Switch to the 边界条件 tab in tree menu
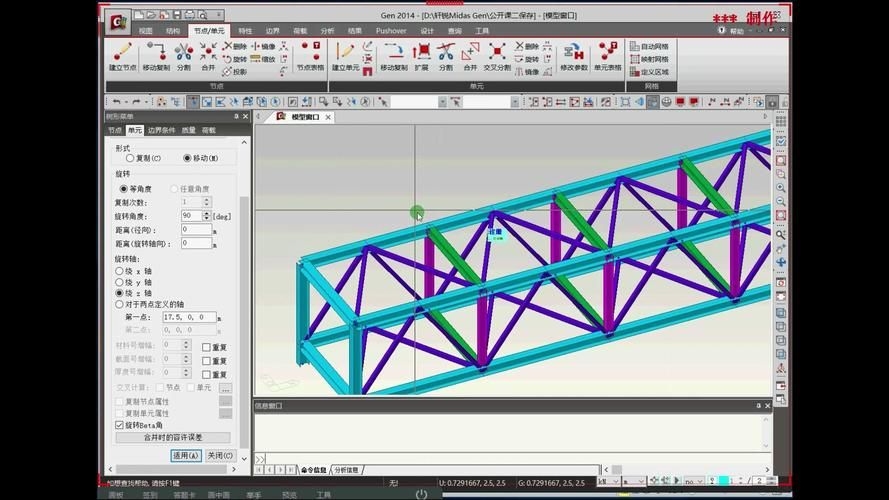 tap(160, 130)
